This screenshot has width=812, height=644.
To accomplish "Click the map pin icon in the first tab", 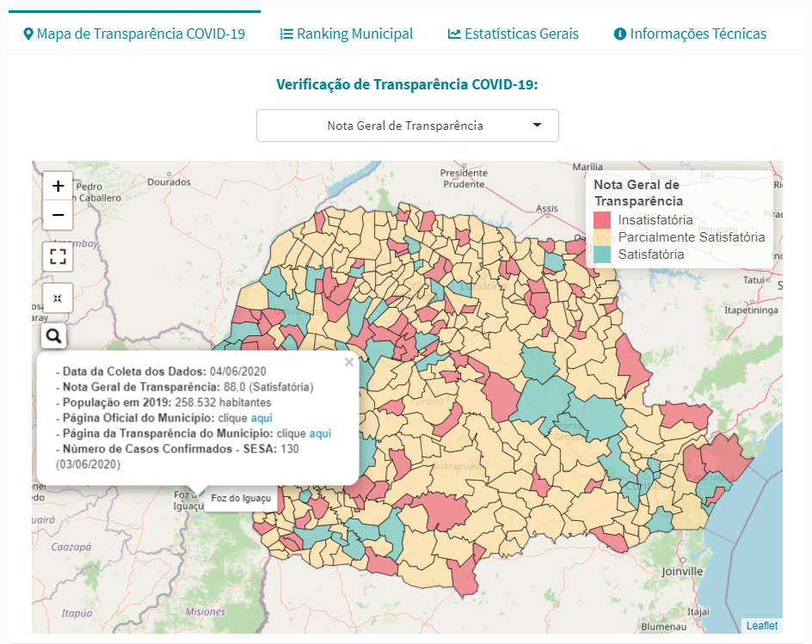I will point(28,34).
